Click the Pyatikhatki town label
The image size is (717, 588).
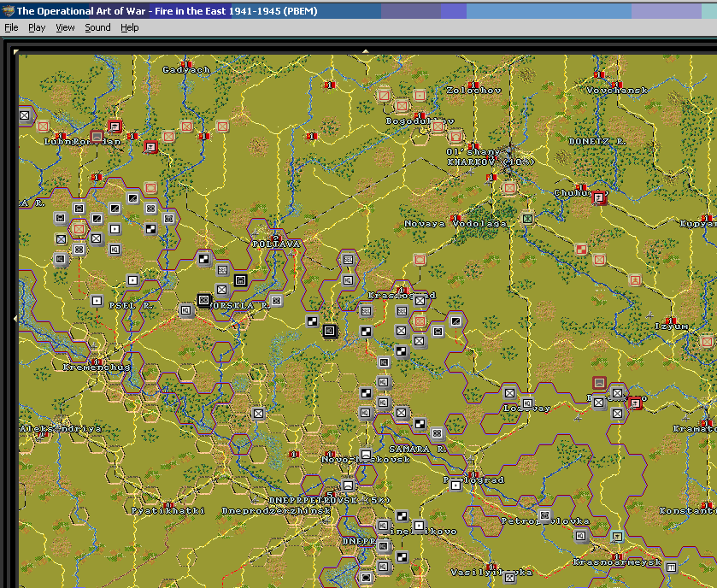167,511
